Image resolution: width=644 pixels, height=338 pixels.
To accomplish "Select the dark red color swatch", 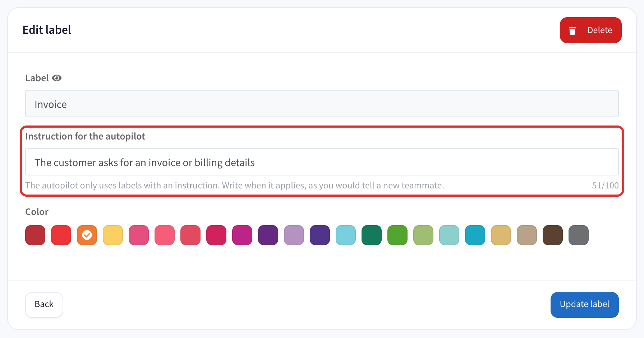I will pos(35,235).
